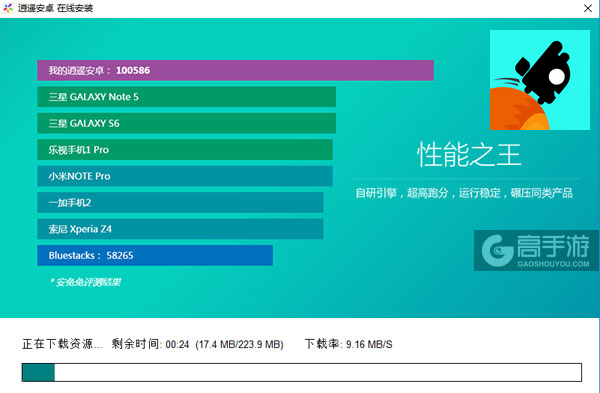
Task: Select the 我的逍遥安卓 100586 score bar
Action: click(235, 70)
